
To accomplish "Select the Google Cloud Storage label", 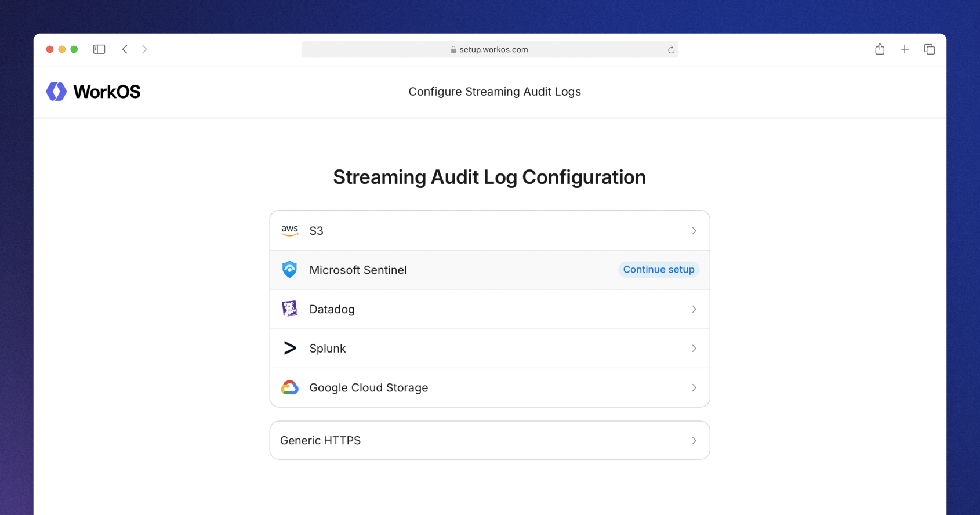I will [369, 387].
